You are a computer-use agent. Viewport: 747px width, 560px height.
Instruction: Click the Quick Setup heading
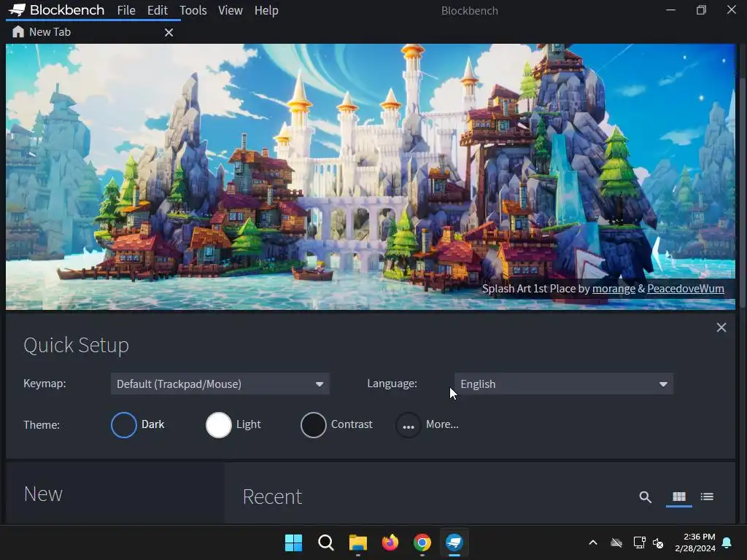[76, 345]
